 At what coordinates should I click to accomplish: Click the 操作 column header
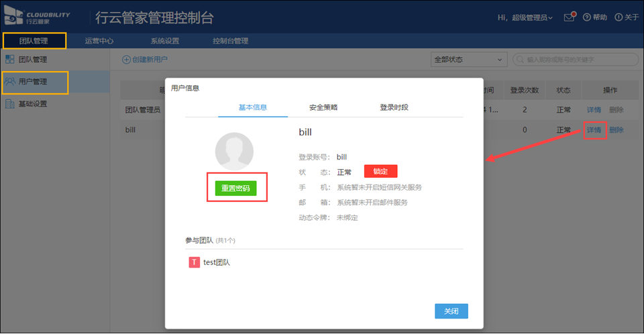tap(610, 90)
